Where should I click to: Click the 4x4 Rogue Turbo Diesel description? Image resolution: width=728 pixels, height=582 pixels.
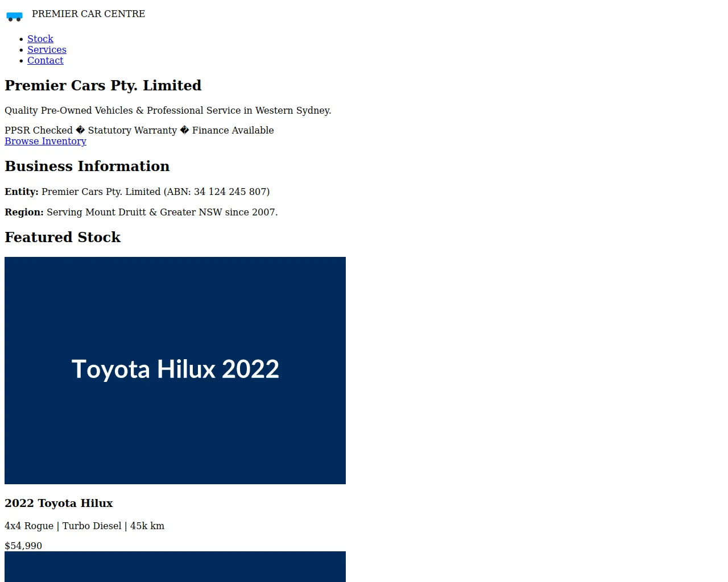coord(84,526)
